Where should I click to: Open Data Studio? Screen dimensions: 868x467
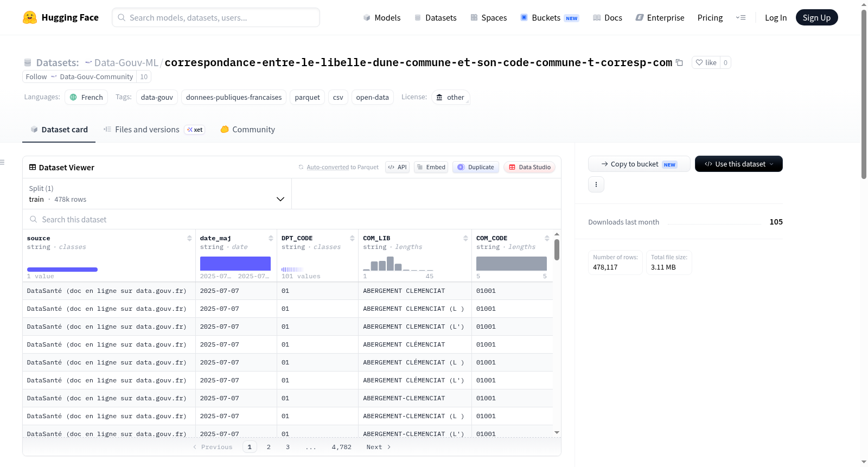tap(529, 167)
